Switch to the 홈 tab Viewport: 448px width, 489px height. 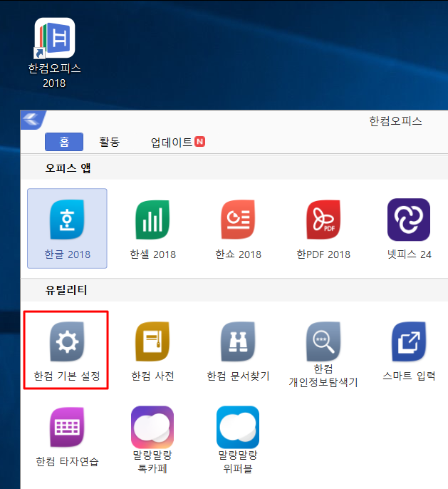[64, 142]
